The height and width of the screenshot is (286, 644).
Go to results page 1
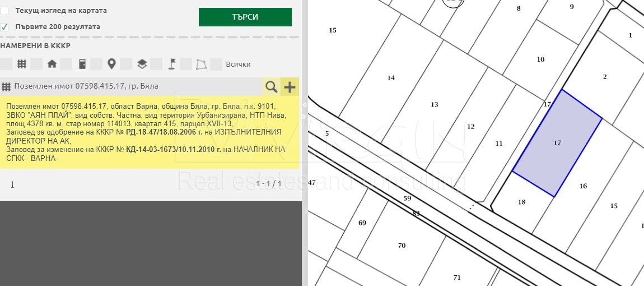[12, 184]
